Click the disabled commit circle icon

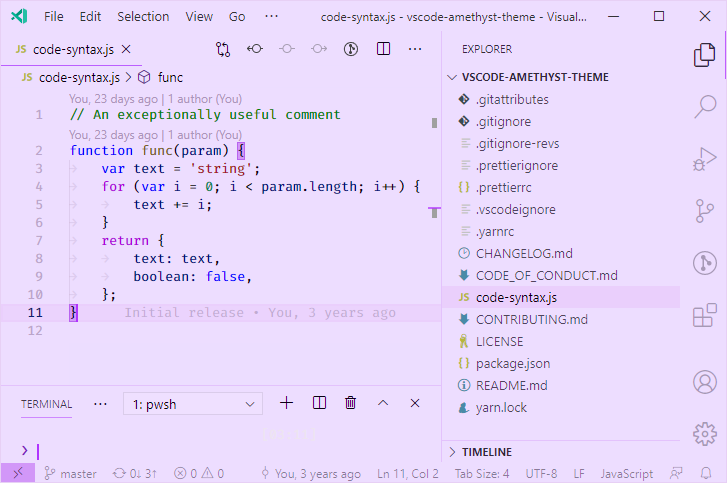pos(287,49)
